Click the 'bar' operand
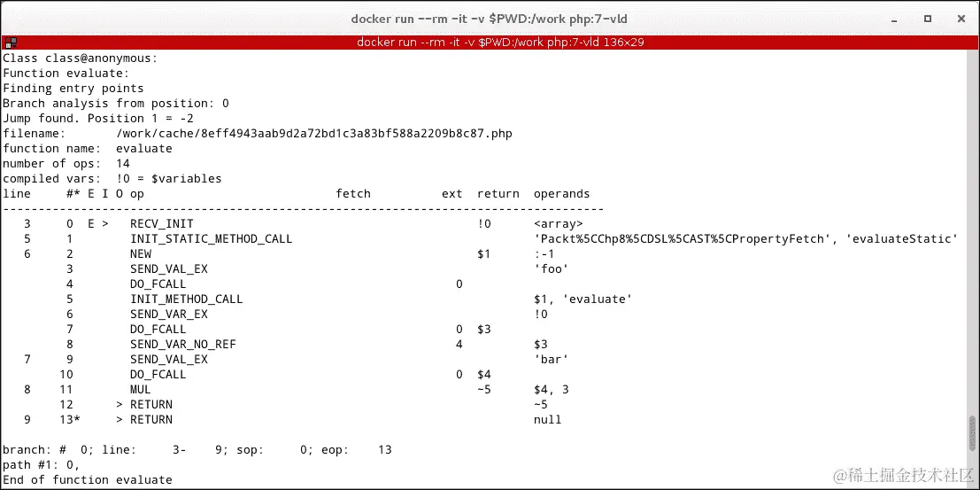980x490 pixels. (x=551, y=359)
